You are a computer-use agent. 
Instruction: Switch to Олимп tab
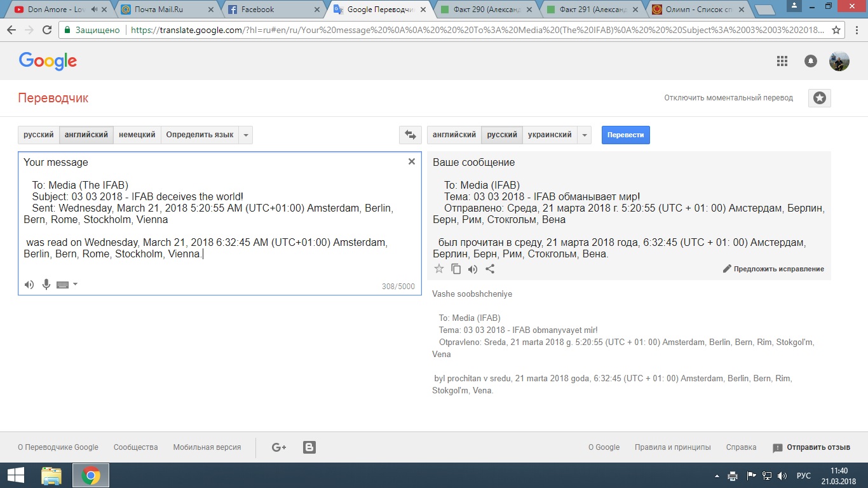(698, 10)
